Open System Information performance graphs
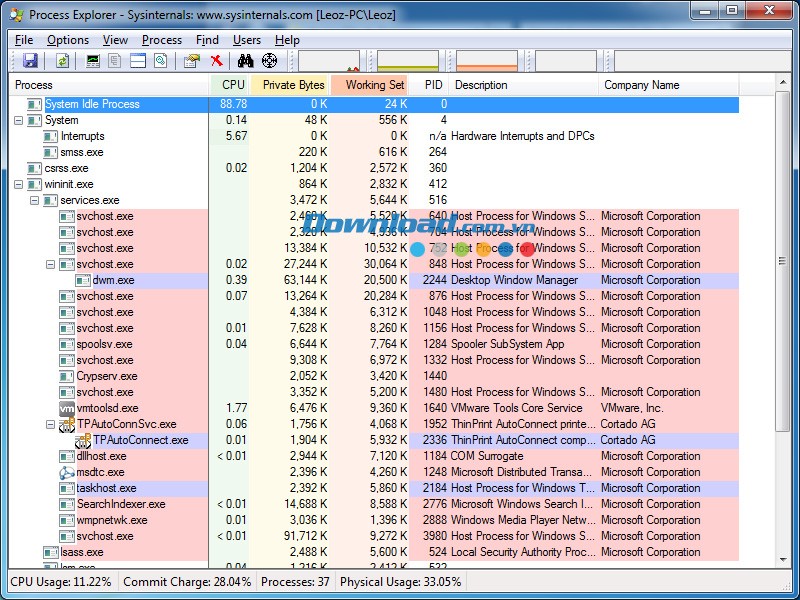The width and height of the screenshot is (800, 600). [92, 60]
